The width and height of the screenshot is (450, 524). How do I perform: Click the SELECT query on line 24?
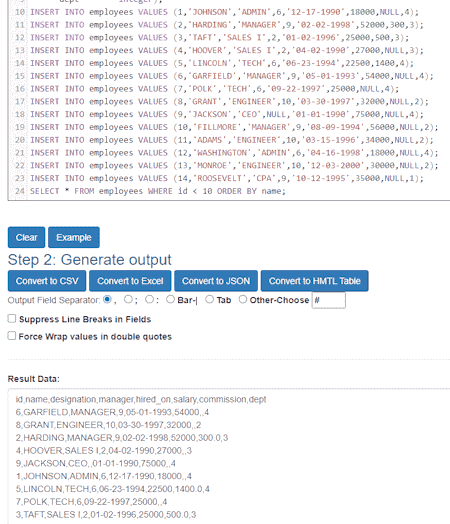click(x=158, y=191)
